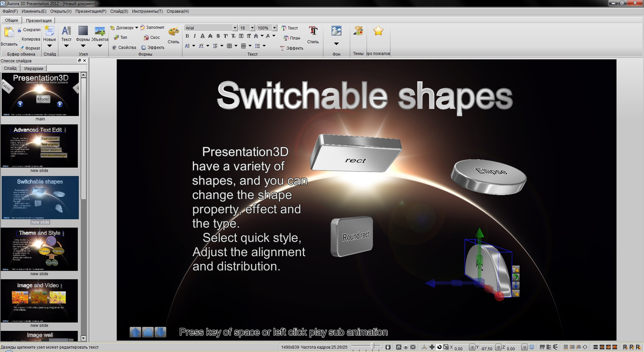
Task: Open the Themes (Темы) icon
Action: coord(358,31)
